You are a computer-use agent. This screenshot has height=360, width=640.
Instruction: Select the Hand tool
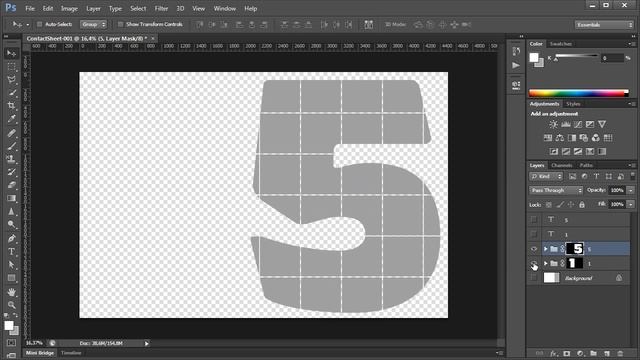coord(11,292)
